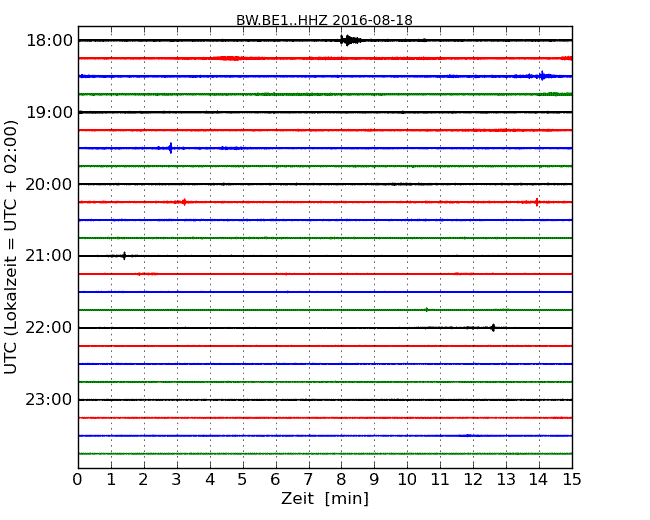Click the 19:00 time axis label
Screen dimensions: 650x520
click(49, 112)
